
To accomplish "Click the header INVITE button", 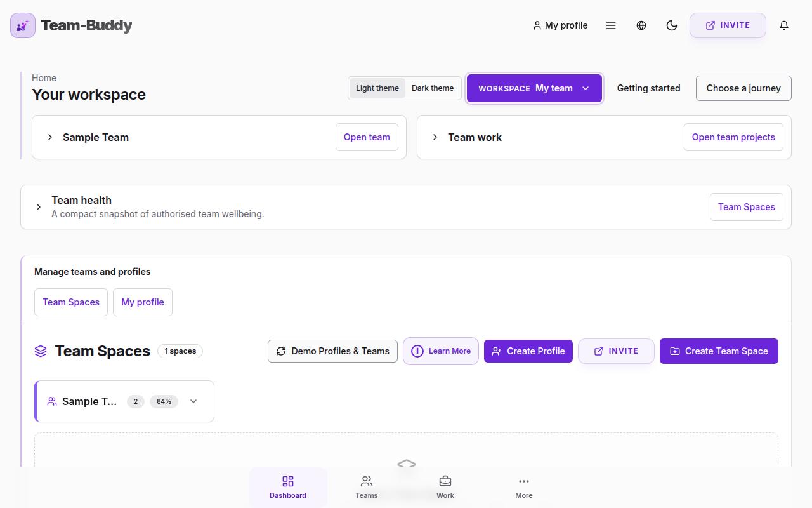I will (x=728, y=25).
